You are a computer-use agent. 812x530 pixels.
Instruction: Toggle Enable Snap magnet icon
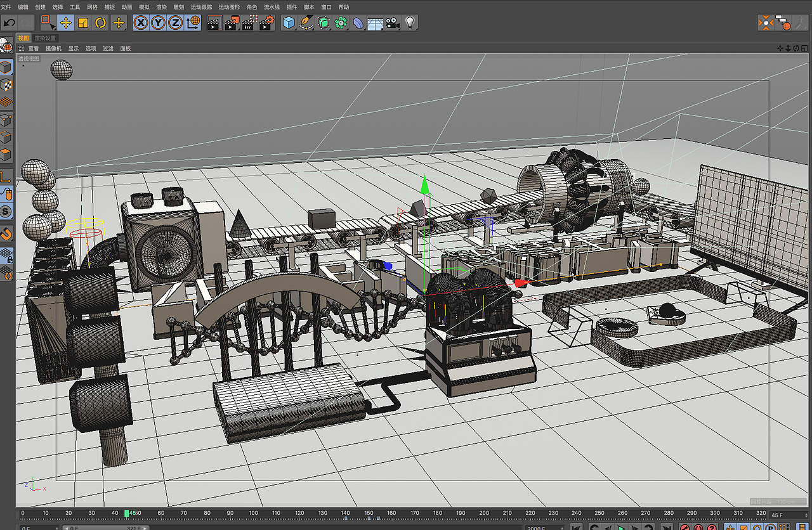click(6, 233)
